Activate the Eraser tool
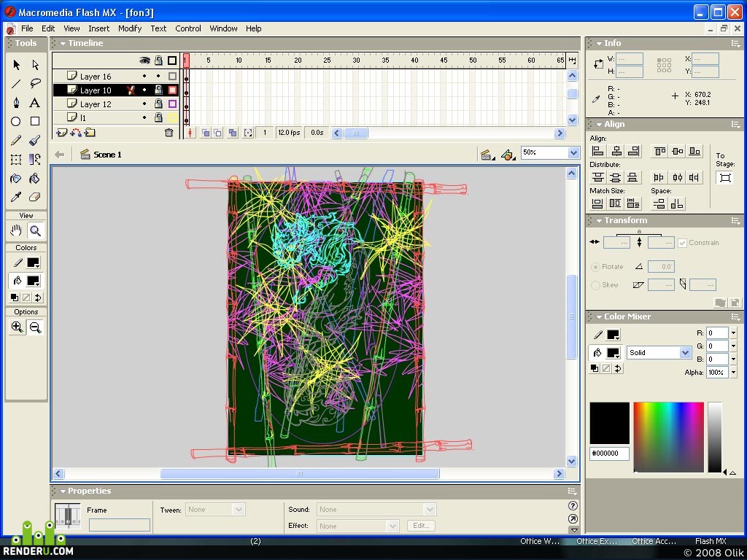This screenshot has width=747, height=560. 34,197
